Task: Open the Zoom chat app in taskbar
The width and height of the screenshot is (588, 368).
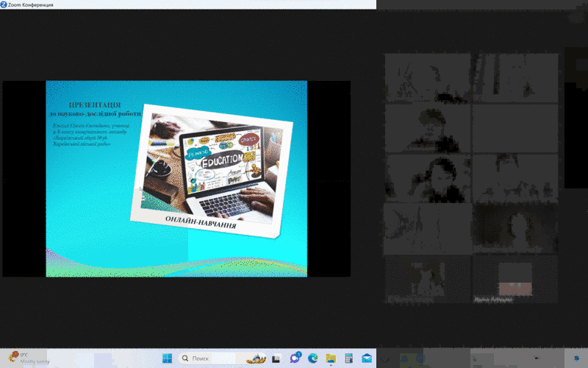Action: 295,358
